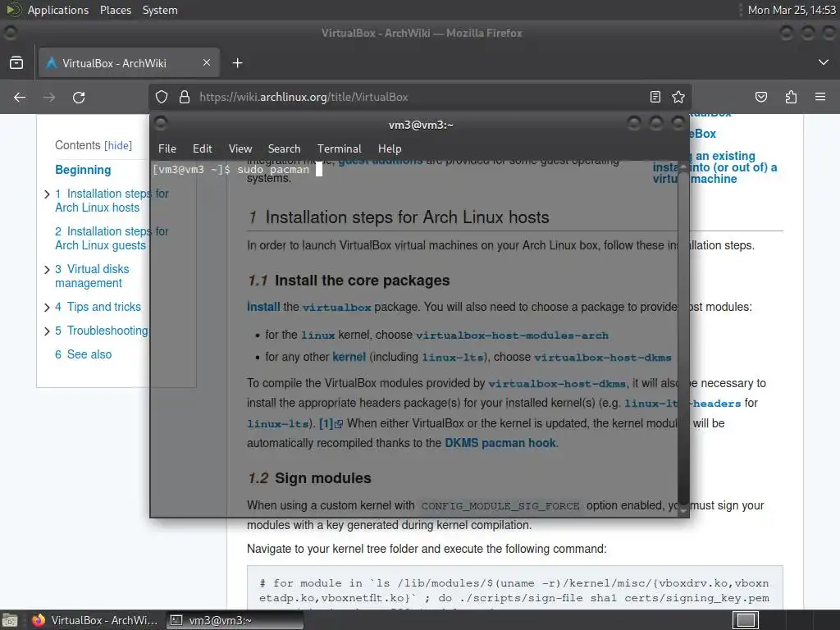840x630 pixels.
Task: Open the kernel wiki link
Action: (x=349, y=357)
